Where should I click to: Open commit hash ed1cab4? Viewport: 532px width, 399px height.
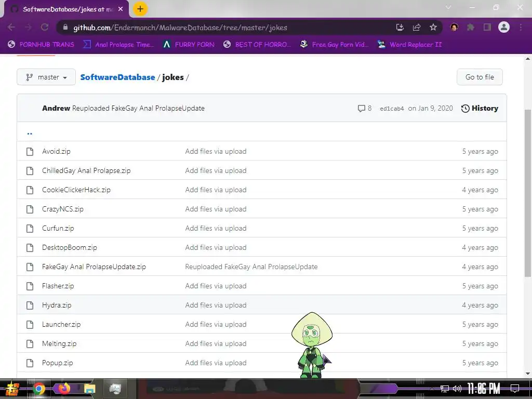pos(392,109)
